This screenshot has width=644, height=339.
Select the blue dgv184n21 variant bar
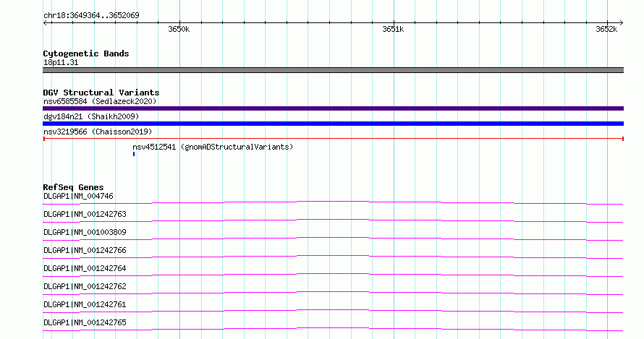click(333, 124)
